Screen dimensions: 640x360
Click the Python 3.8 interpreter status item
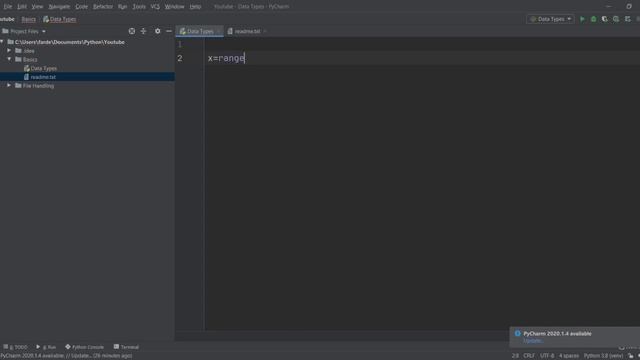603,356
